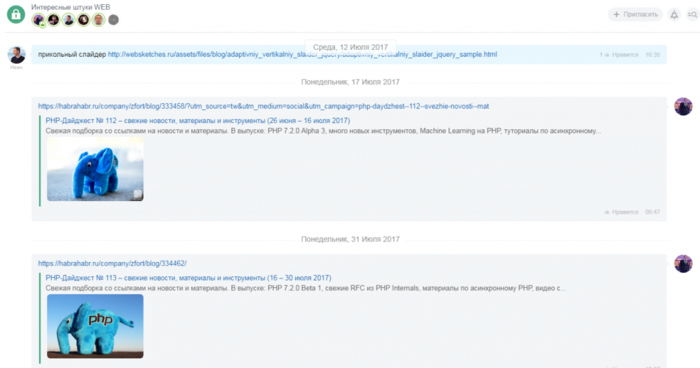Click the Пригласить invite button

(635, 14)
